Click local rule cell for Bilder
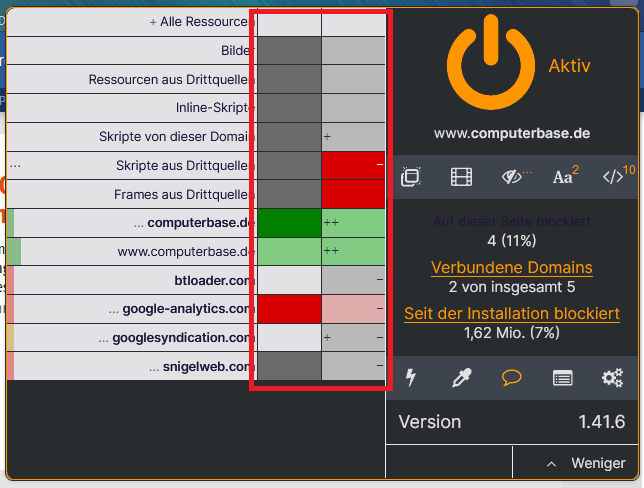644x488 pixels. (353, 51)
